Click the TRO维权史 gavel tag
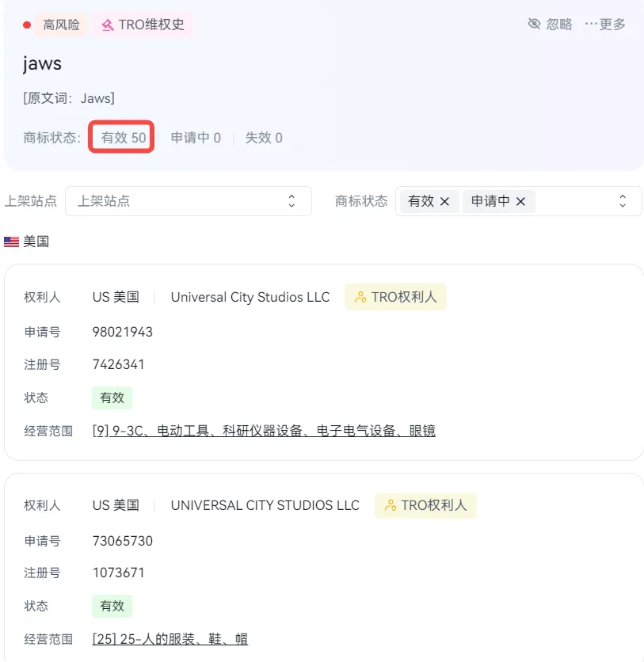This screenshot has height=662, width=644. tap(143, 25)
